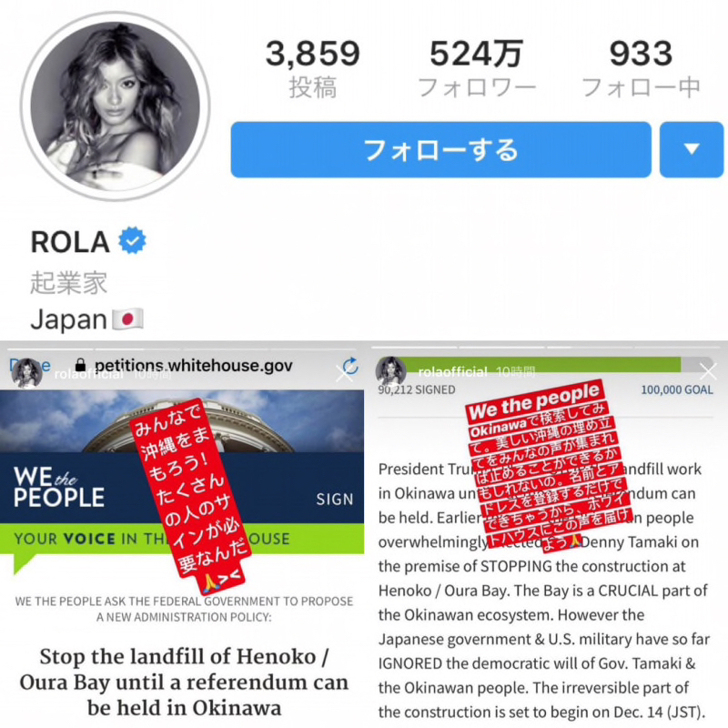The width and height of the screenshot is (728, 728).
Task: Click petitions.whitehouse.gov address field
Action: click(193, 366)
